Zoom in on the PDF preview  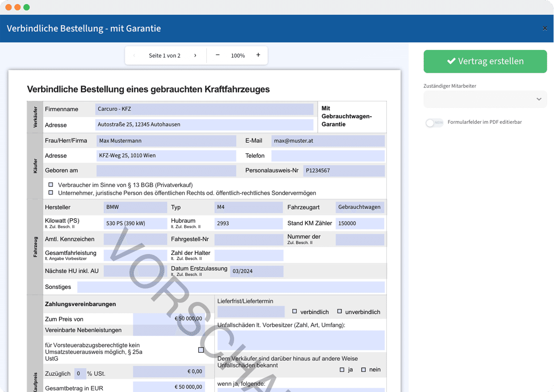[258, 55]
